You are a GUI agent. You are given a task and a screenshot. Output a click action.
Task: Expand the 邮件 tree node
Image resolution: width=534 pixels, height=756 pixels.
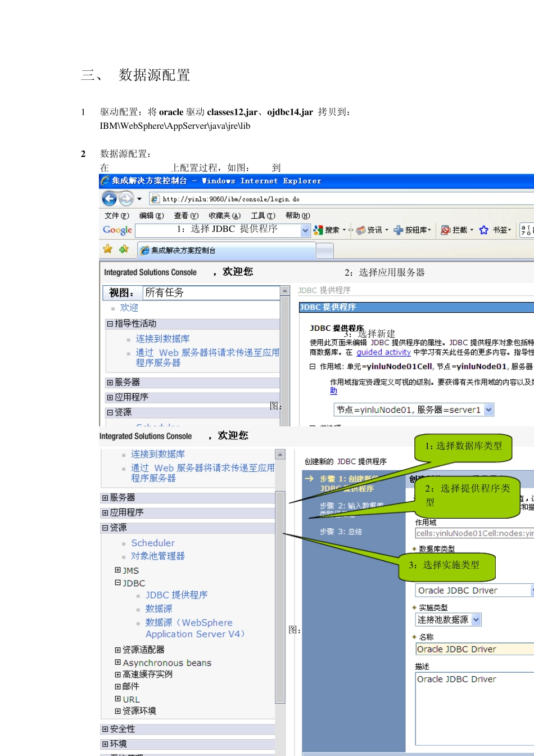tap(117, 686)
